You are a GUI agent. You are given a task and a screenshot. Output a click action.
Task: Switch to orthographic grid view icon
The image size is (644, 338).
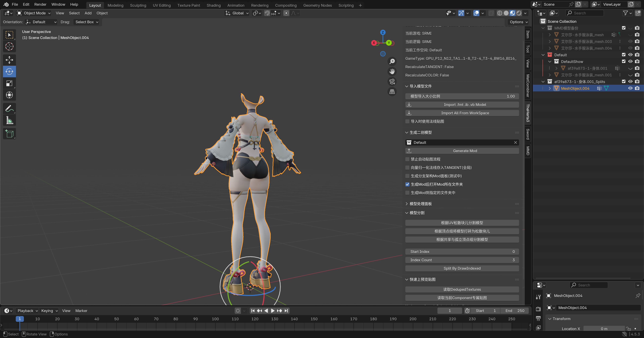[392, 92]
